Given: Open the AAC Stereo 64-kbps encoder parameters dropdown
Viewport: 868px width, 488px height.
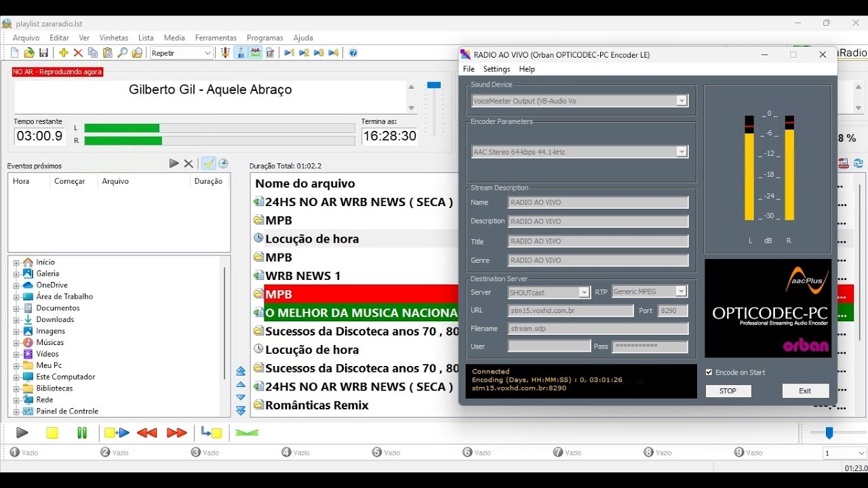Looking at the screenshot, I should click(x=682, y=152).
